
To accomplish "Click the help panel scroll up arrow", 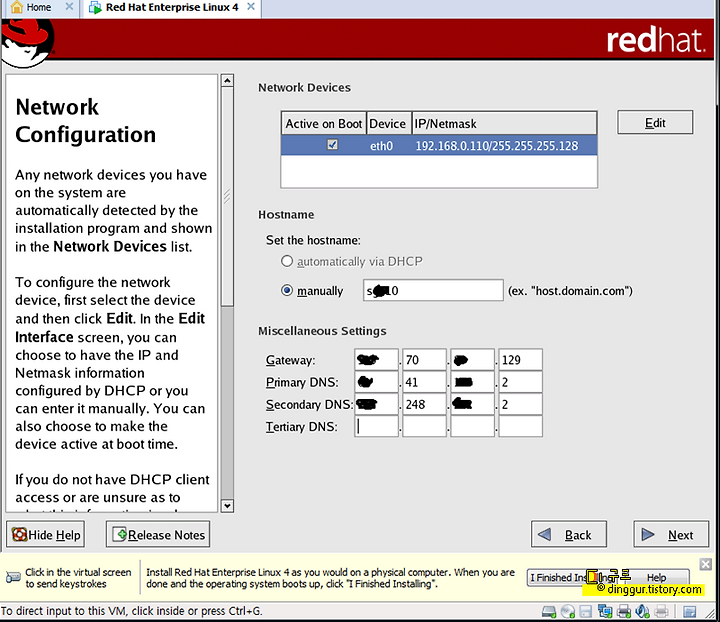I will tap(227, 81).
